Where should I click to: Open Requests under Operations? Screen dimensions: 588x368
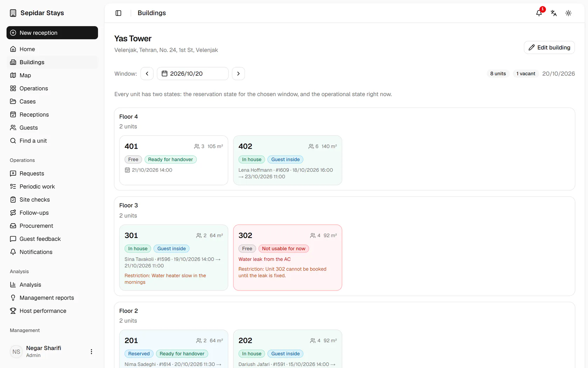(x=52, y=173)
